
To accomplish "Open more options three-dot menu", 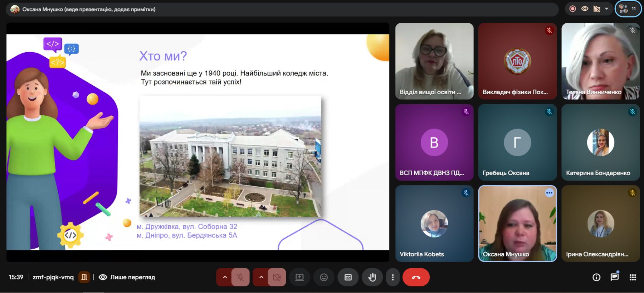I will point(393,277).
